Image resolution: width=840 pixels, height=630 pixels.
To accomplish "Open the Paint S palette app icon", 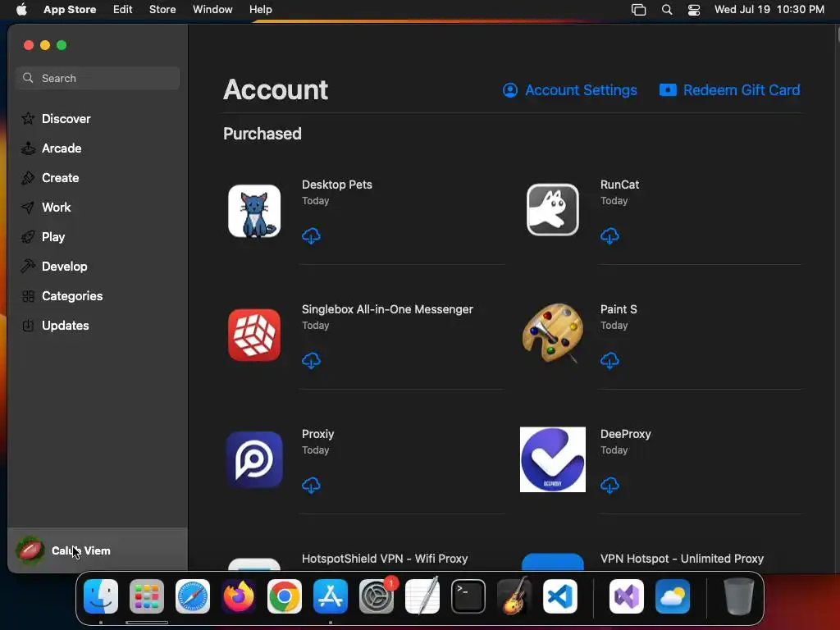I will click(x=553, y=333).
